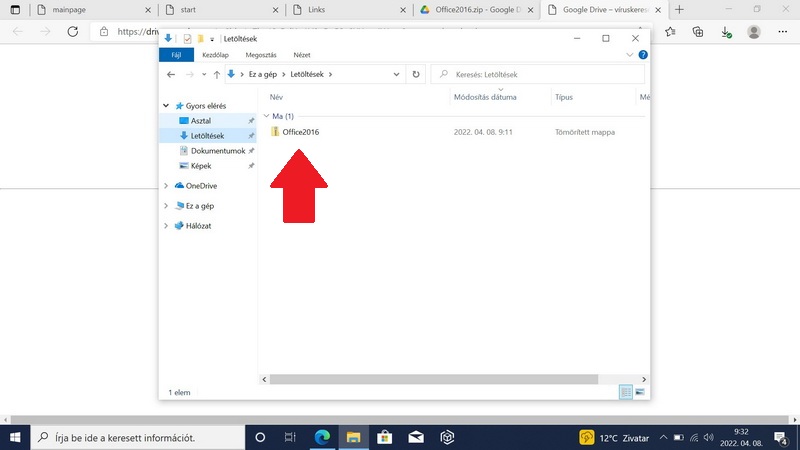Screen dimensions: 800x450
Task: Sort by Típus column header
Action: (x=564, y=97)
